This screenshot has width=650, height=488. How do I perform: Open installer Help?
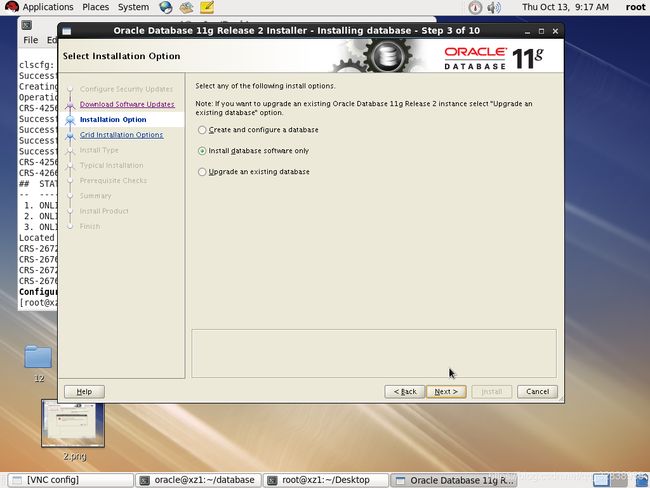click(84, 391)
